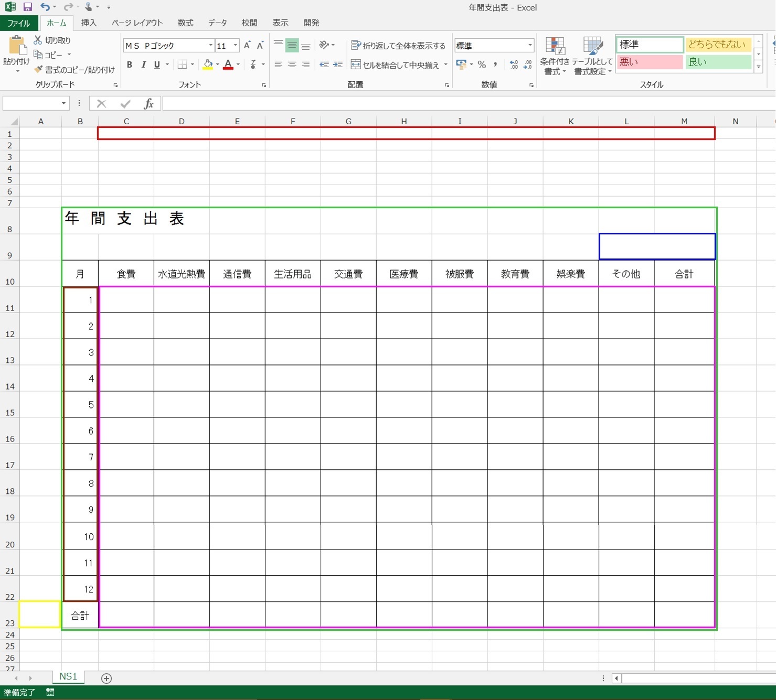Image resolution: width=776 pixels, height=700 pixels.
Task: Click the Decrease Decimal icon
Action: pos(527,64)
